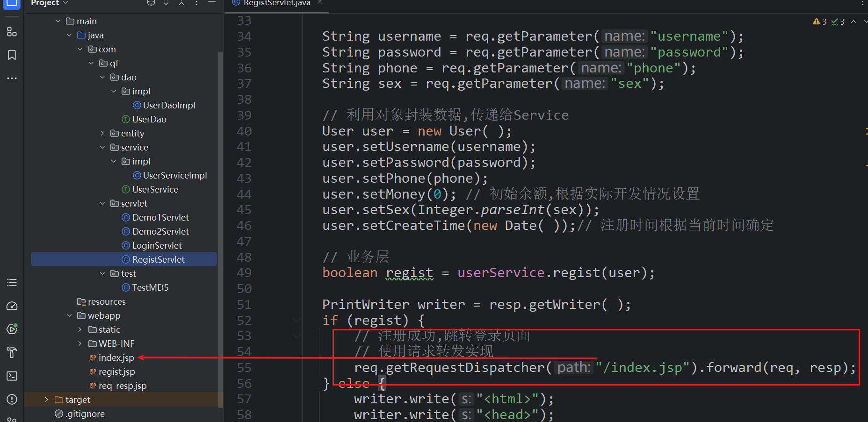
Task: Click the regist variable on line 49
Action: coord(410,273)
